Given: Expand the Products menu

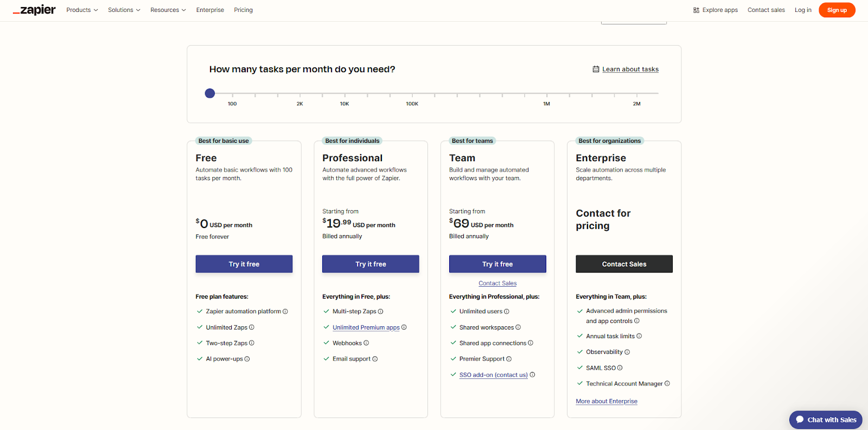Looking at the screenshot, I should coord(82,10).
